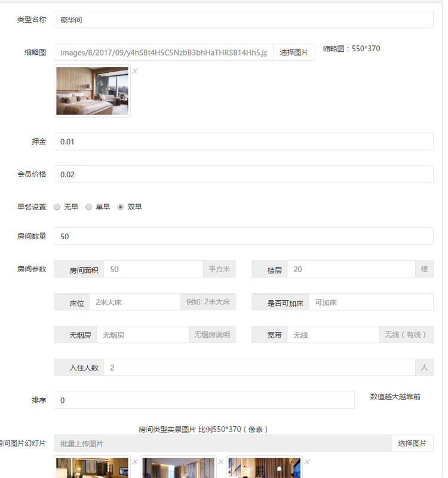Edit the 房间数量 field
The width and height of the screenshot is (448, 478).
click(x=243, y=236)
